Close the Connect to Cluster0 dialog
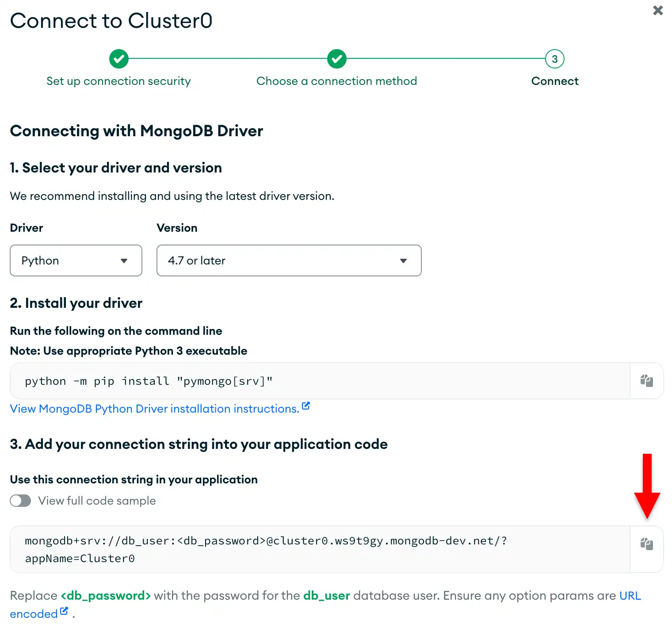The width and height of the screenshot is (672, 628). coord(657,10)
